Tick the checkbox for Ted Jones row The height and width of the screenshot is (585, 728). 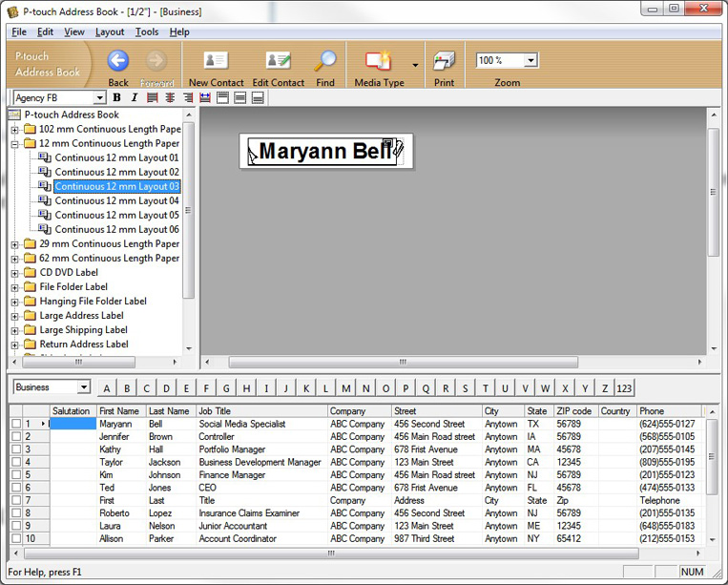pos(16,488)
